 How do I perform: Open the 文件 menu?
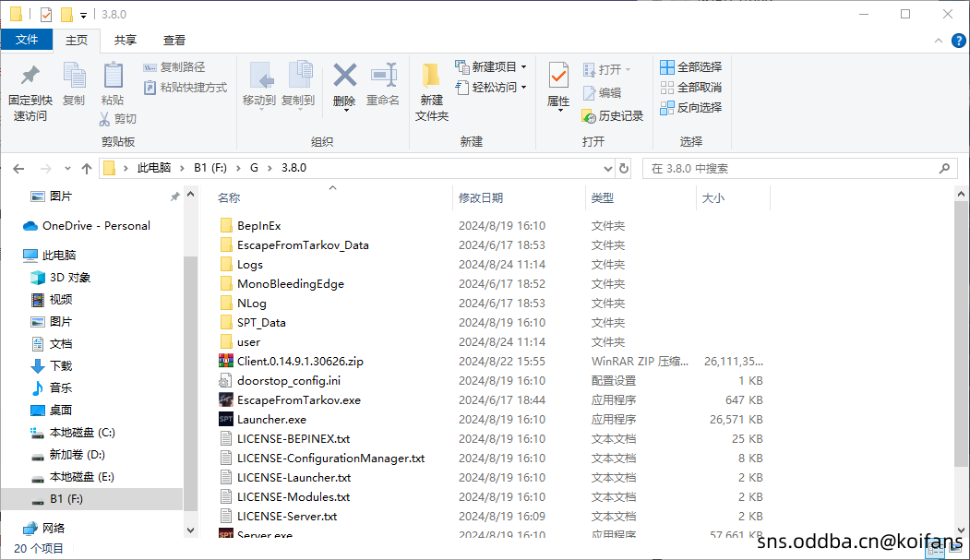28,40
